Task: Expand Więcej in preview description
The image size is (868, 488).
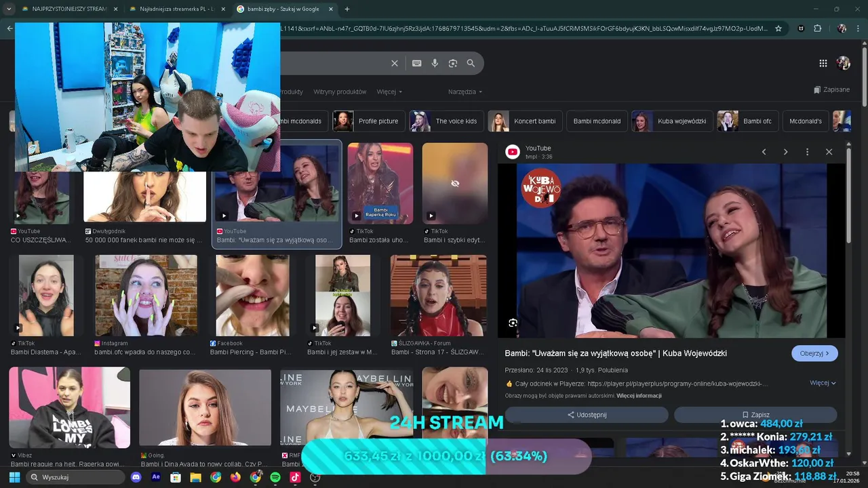Action: pos(823,383)
